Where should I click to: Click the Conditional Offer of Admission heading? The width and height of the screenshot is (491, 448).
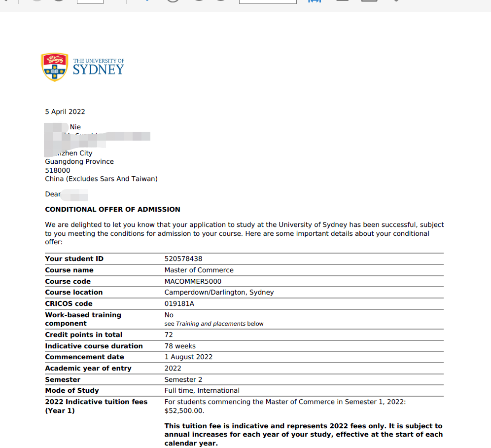point(112,209)
